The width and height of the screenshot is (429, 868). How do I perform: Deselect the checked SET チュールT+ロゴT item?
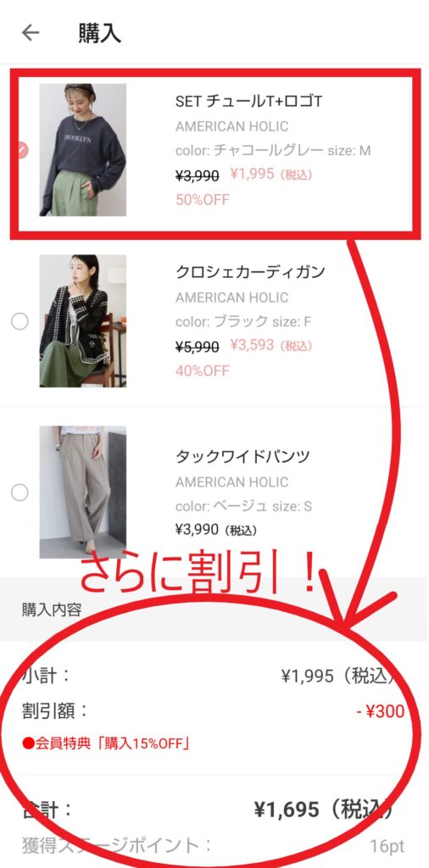21,149
